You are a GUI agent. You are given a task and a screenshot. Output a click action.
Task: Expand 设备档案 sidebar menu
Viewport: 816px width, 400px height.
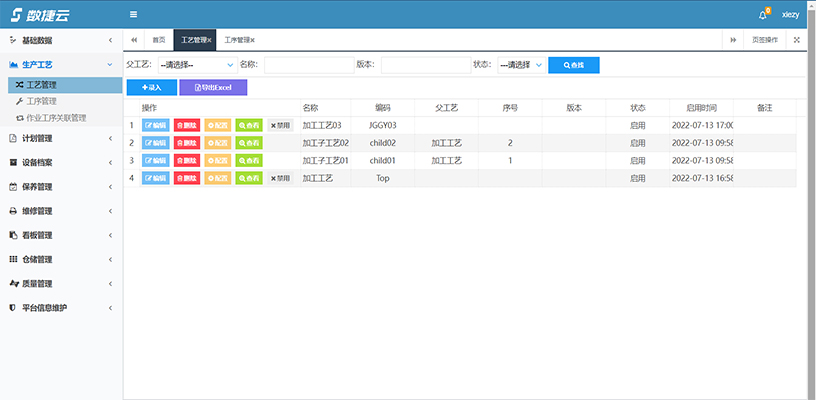click(x=60, y=162)
